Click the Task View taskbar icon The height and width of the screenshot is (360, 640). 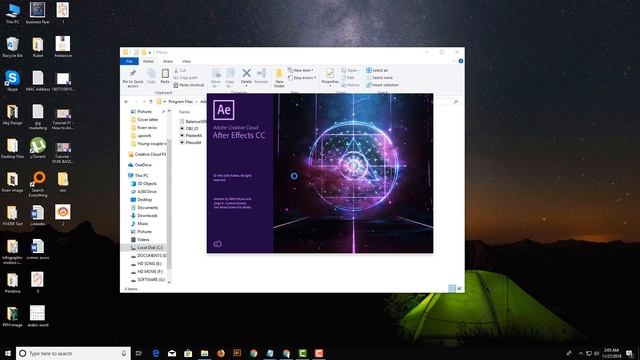[139, 353]
